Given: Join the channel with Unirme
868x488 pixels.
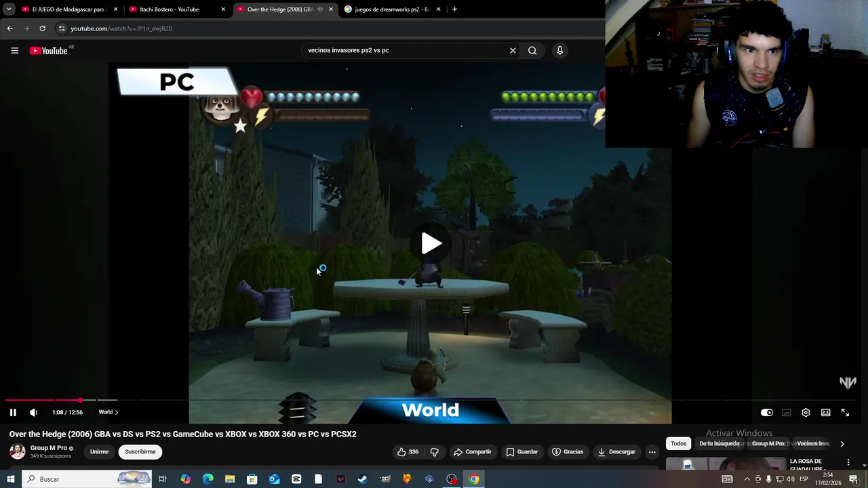Looking at the screenshot, I should [99, 451].
